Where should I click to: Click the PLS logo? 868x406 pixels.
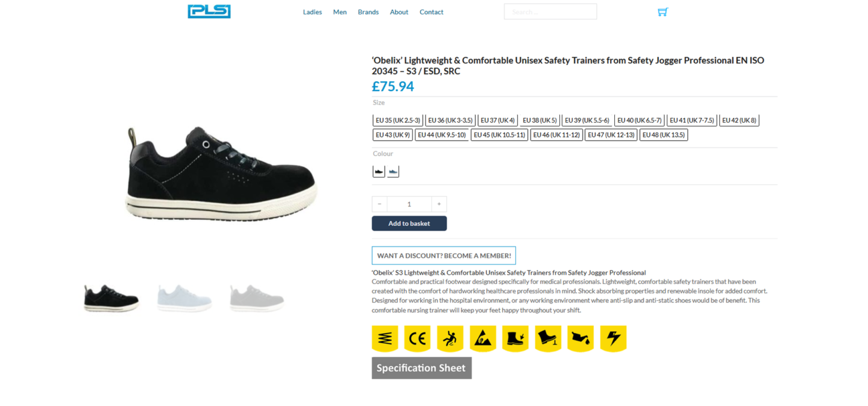tap(209, 11)
